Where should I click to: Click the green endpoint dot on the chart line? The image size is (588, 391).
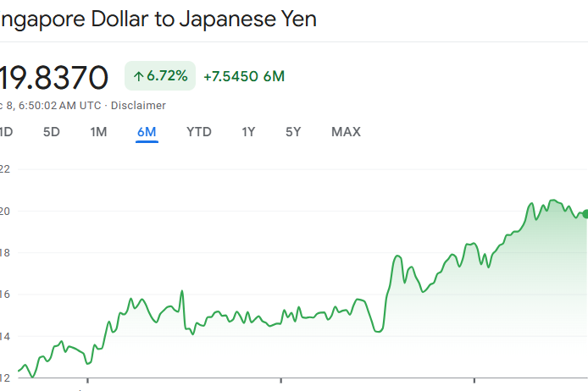pyautogui.click(x=585, y=213)
